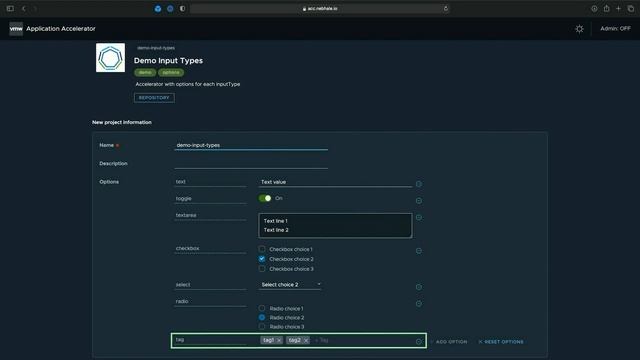Uncheck Checkbox choice 2
This screenshot has height=360, width=640.
(262, 259)
